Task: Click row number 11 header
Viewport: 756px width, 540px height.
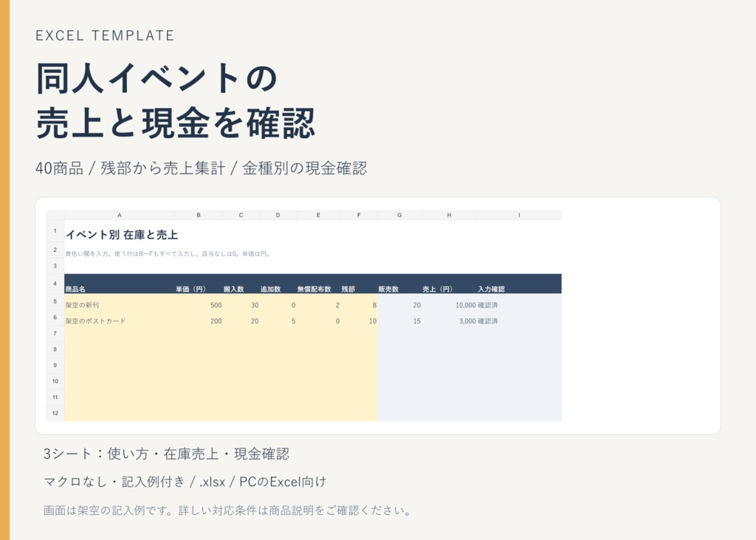Action: [55, 397]
